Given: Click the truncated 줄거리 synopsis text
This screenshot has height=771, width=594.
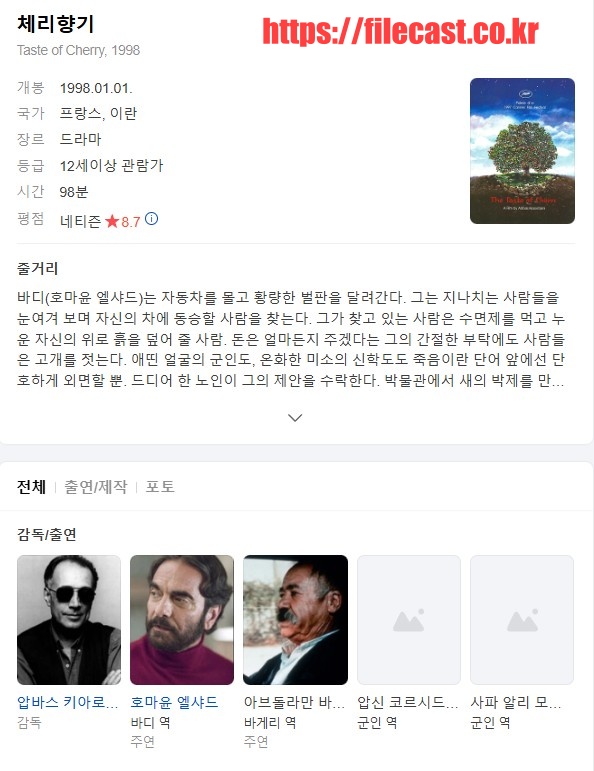Looking at the screenshot, I should 291,339.
